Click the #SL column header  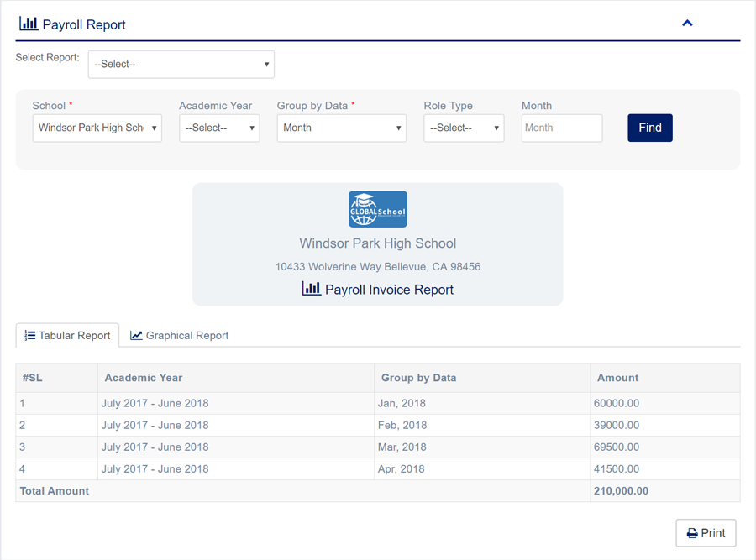click(x=57, y=378)
